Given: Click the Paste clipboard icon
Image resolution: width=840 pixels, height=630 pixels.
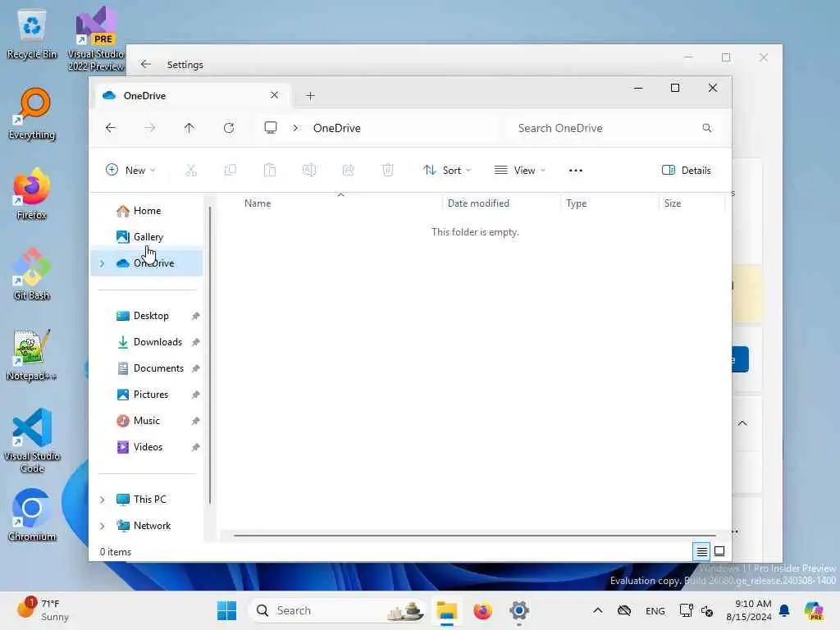Looking at the screenshot, I should (x=269, y=171).
